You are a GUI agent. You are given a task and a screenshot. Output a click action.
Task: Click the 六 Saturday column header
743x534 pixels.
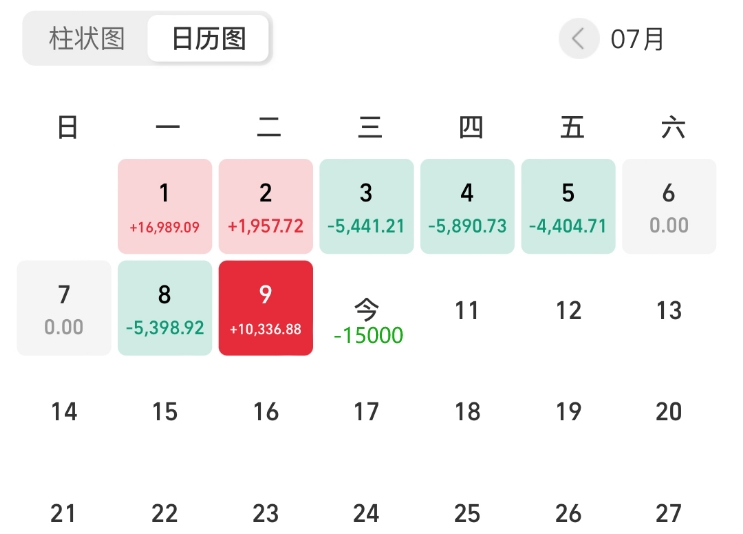pos(673,127)
